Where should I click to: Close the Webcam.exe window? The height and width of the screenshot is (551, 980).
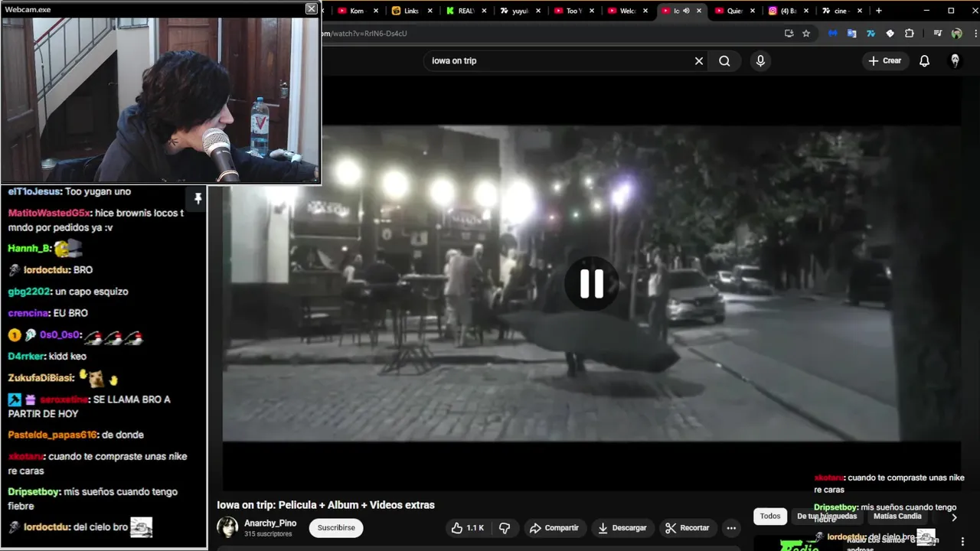pos(311,8)
